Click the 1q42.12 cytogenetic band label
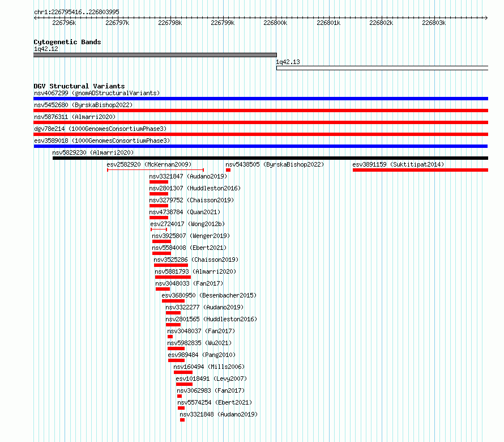This screenshot has height=442, width=504. (46, 49)
